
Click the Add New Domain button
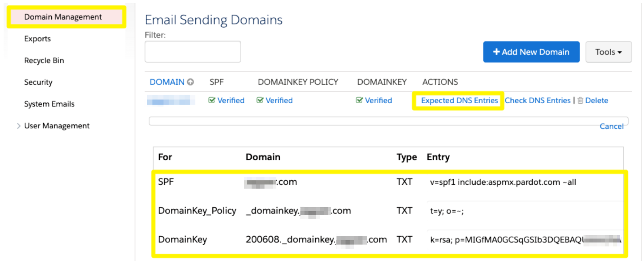click(531, 52)
